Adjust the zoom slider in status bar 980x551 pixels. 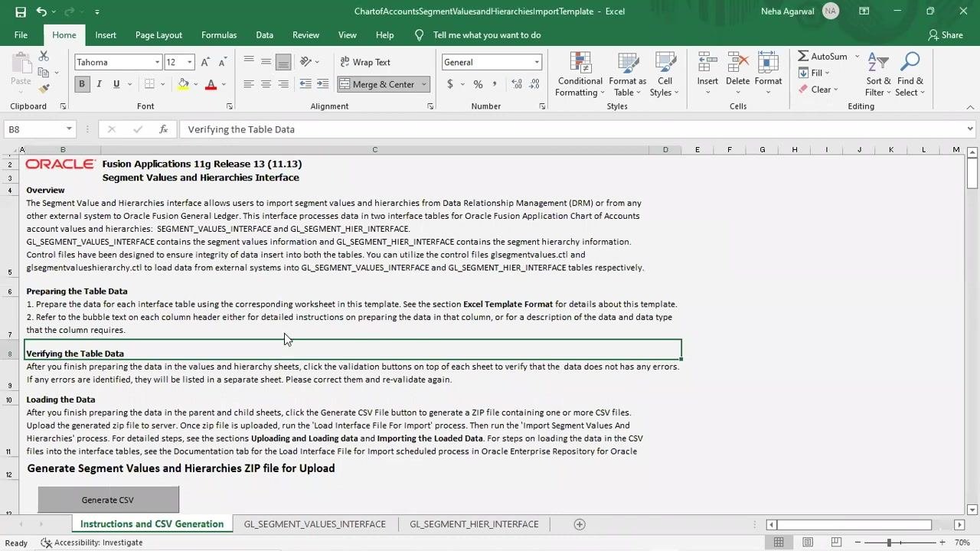pyautogui.click(x=889, y=543)
